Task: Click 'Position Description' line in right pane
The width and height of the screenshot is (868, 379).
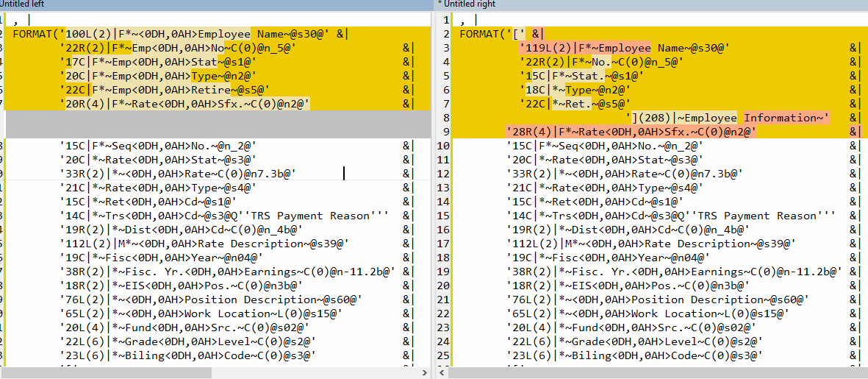Action: 661,300
